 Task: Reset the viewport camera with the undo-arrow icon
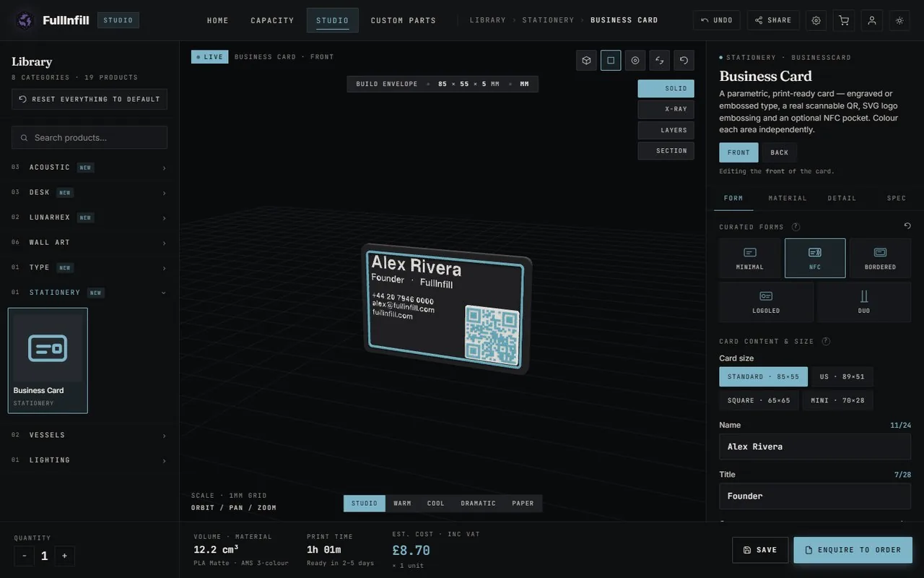click(684, 60)
